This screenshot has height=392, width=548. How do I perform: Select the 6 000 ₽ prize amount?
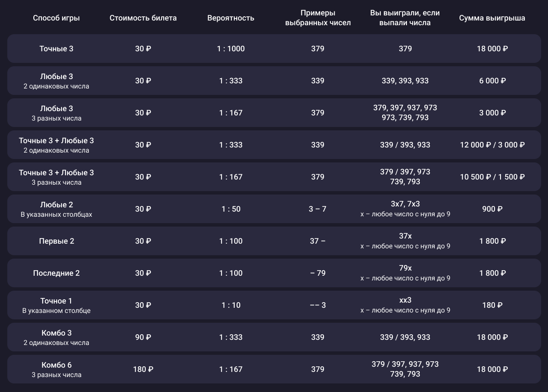click(x=492, y=81)
